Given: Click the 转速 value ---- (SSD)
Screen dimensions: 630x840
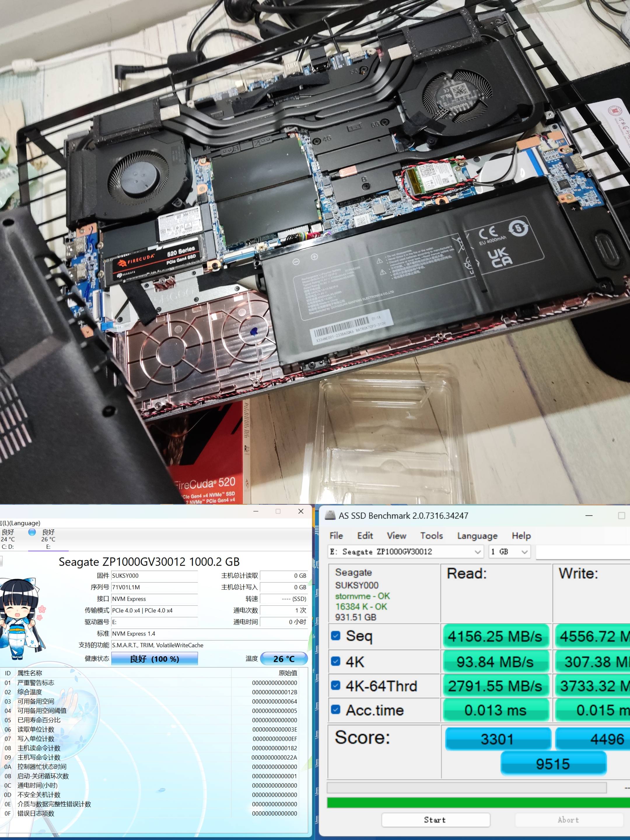Looking at the screenshot, I should tap(284, 599).
